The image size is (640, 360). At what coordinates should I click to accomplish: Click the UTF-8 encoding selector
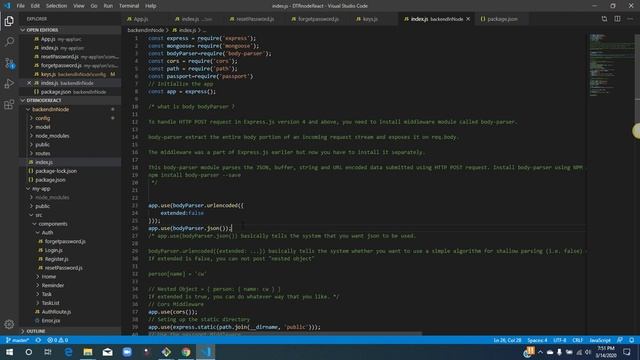tap(559, 340)
